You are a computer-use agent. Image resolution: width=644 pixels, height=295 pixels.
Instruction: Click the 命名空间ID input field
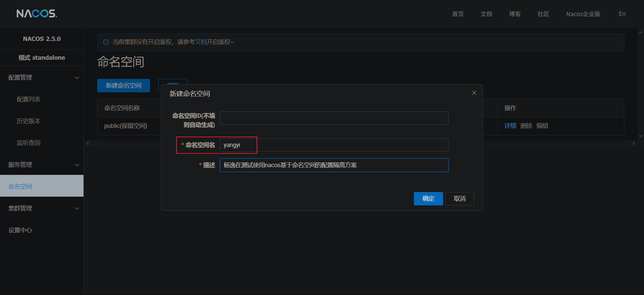pyautogui.click(x=334, y=118)
